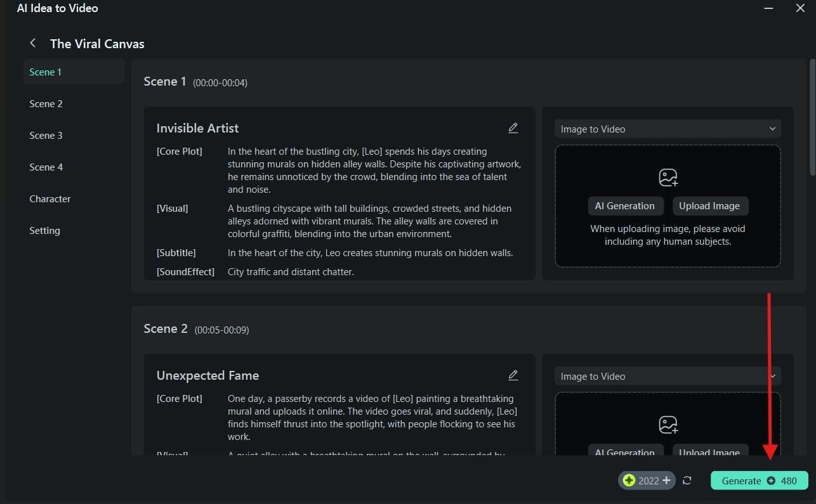Select Scene 1 in the sidebar
The width and height of the screenshot is (816, 504).
46,72
